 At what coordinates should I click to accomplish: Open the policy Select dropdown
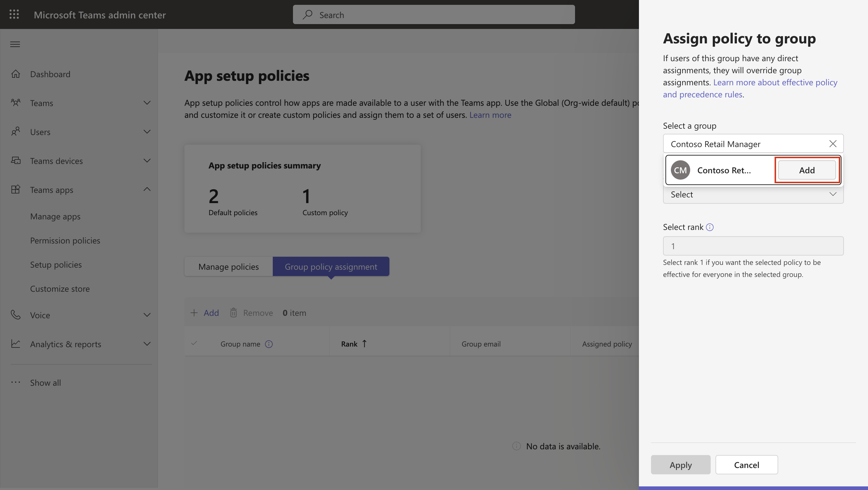tap(753, 194)
